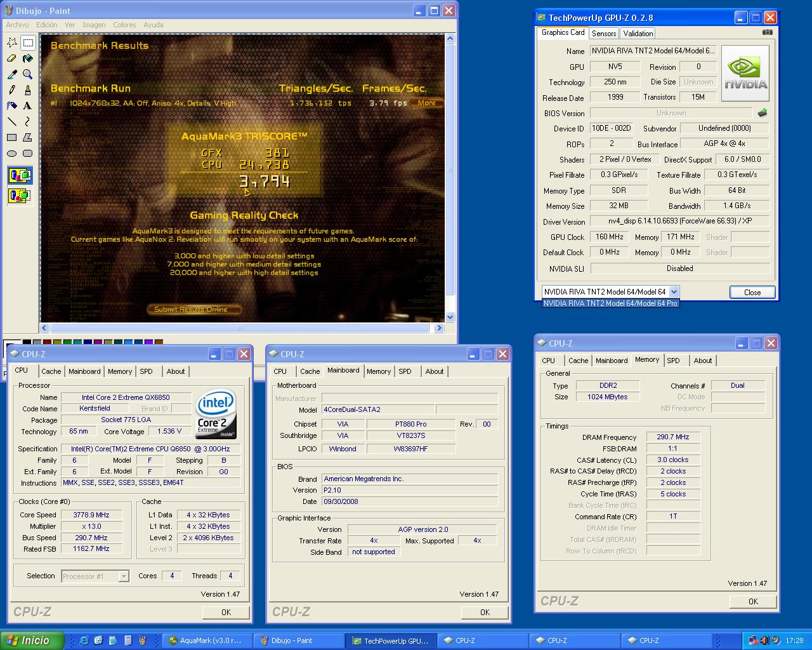
Task: Click OK in the CPU-Z mainboard window
Action: (x=485, y=612)
